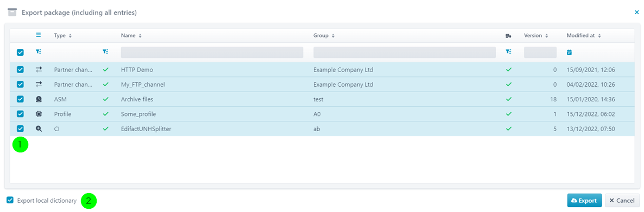This screenshot has height=212, width=644.
Task: Click the Export button
Action: pyautogui.click(x=584, y=201)
